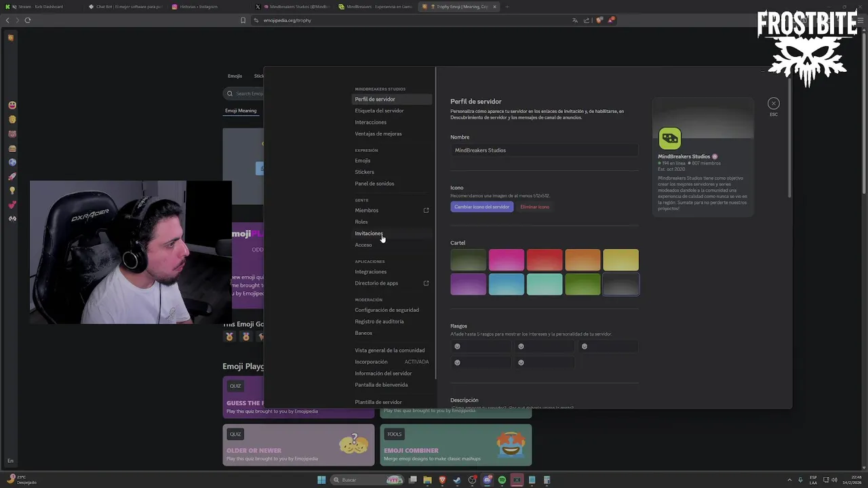Open the Windows Start menu
The height and width of the screenshot is (488, 868).
pyautogui.click(x=321, y=480)
